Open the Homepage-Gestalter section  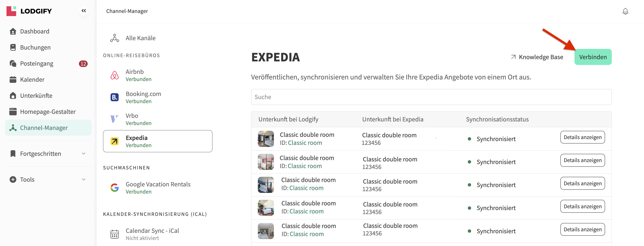point(48,112)
